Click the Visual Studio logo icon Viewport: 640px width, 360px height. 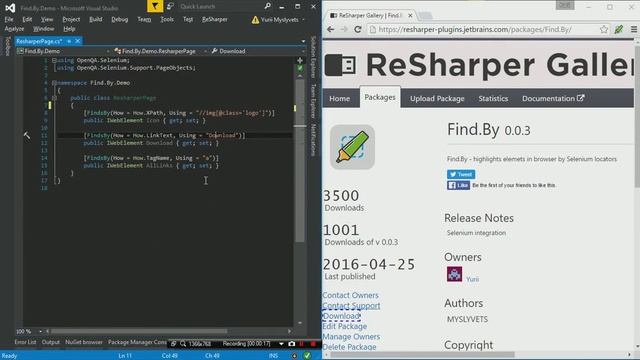point(10,7)
